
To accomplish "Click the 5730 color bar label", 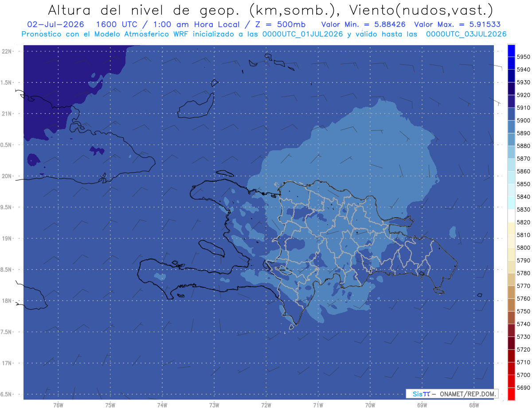I will point(524,337).
